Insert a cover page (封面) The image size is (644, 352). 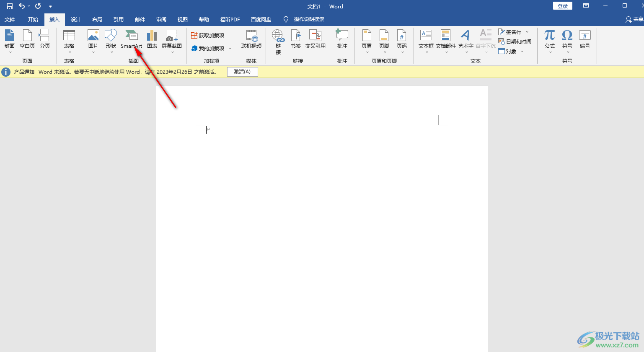pyautogui.click(x=10, y=41)
